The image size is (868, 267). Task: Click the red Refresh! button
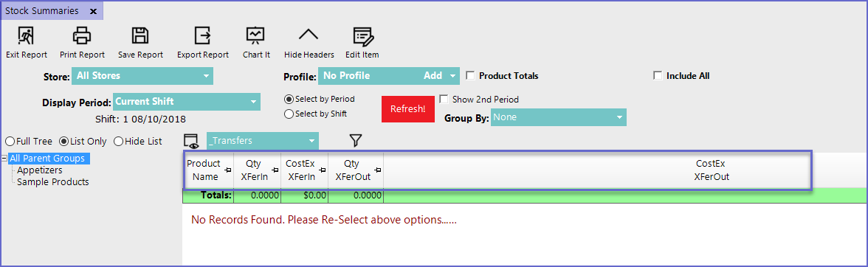408,109
